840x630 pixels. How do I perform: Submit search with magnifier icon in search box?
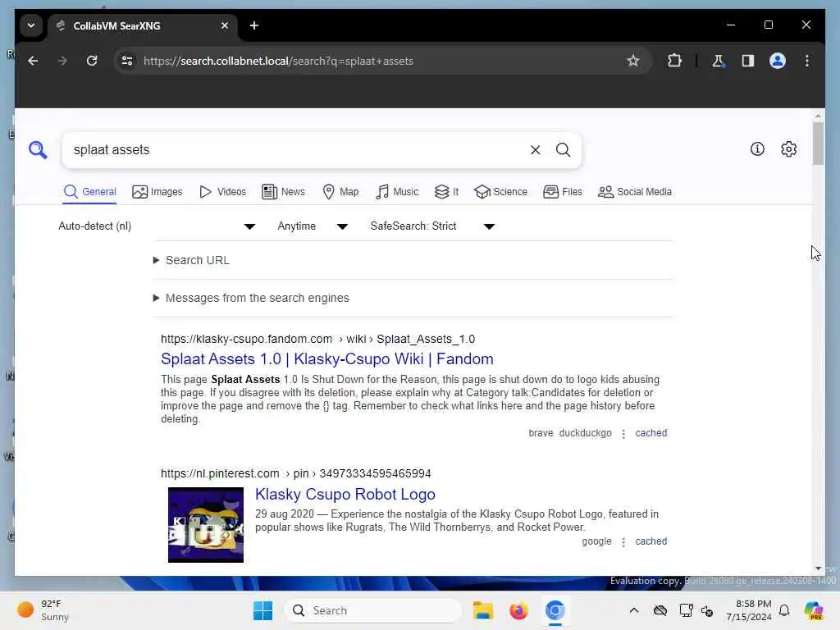point(563,150)
